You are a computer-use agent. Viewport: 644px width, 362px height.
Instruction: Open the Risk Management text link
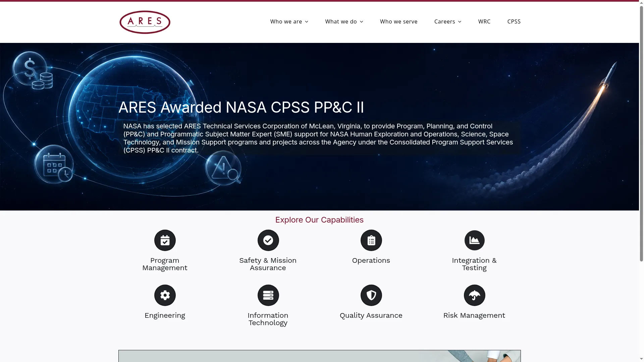tap(474, 315)
